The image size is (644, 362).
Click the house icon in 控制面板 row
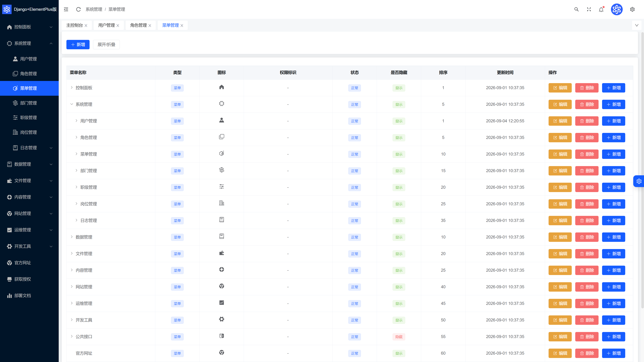222,87
